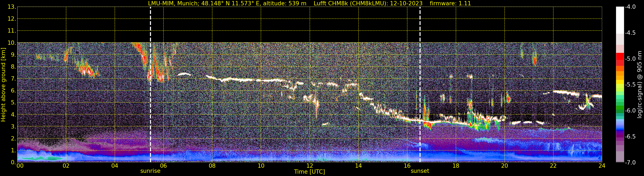Click the '3.' height axis tick label
644x176 pixels.
[13, 127]
